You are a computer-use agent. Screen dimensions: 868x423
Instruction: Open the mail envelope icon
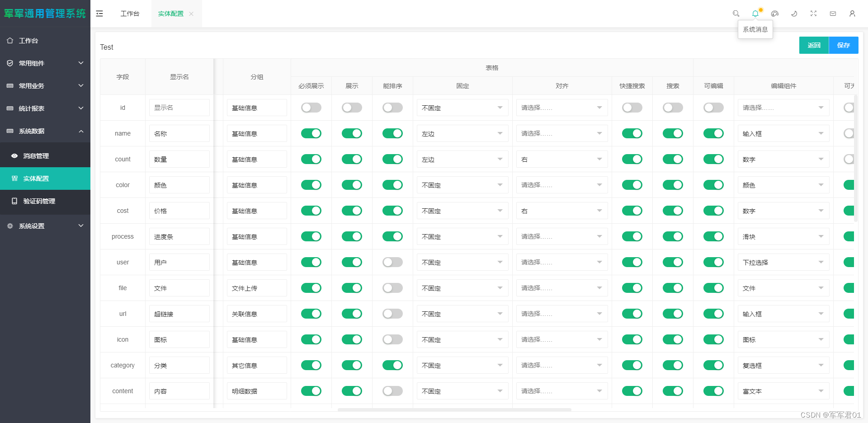(833, 14)
